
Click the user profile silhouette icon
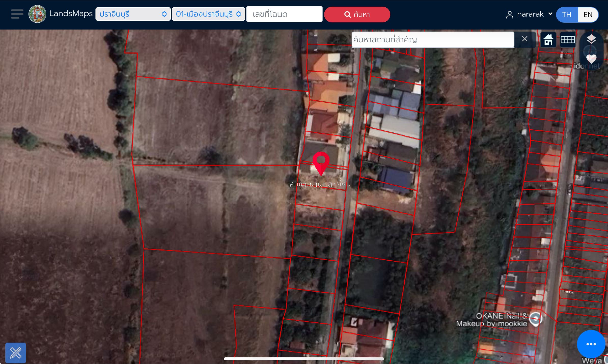pos(509,15)
